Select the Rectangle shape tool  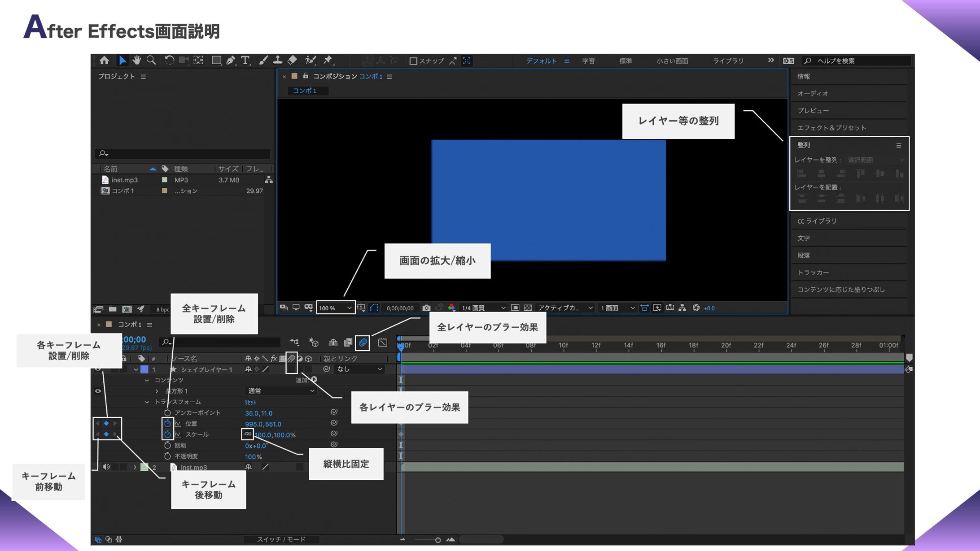[x=216, y=61]
